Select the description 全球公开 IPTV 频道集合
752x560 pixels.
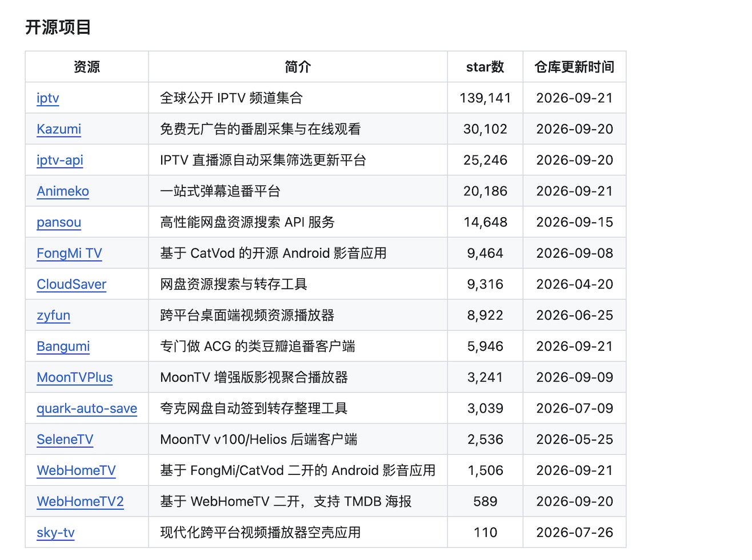[231, 98]
